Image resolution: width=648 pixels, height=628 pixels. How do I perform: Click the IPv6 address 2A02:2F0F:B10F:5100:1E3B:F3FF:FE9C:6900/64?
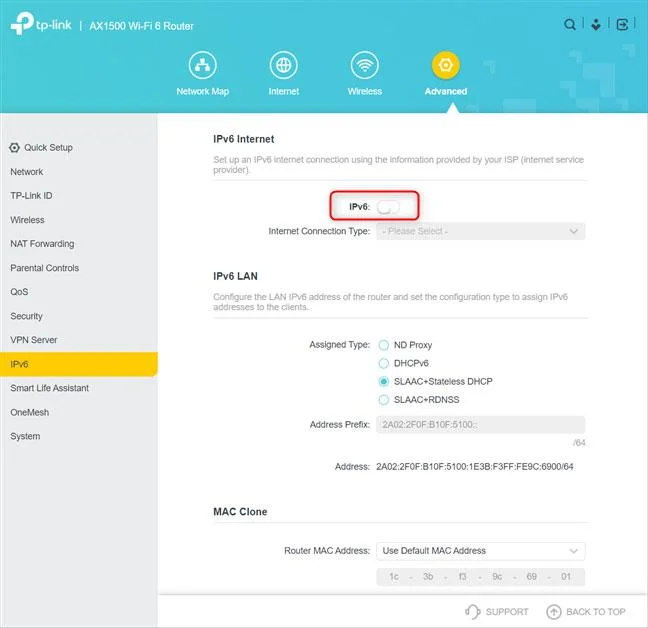point(474,467)
